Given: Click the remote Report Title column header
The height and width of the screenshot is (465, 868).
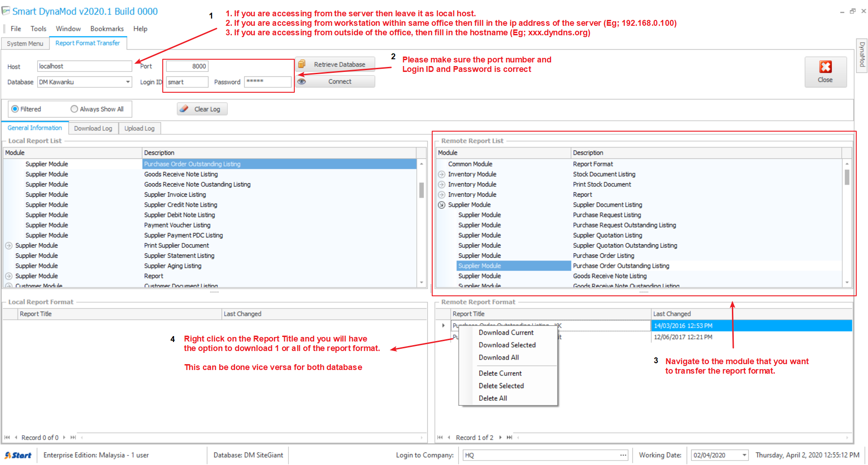Looking at the screenshot, I should pos(551,314).
